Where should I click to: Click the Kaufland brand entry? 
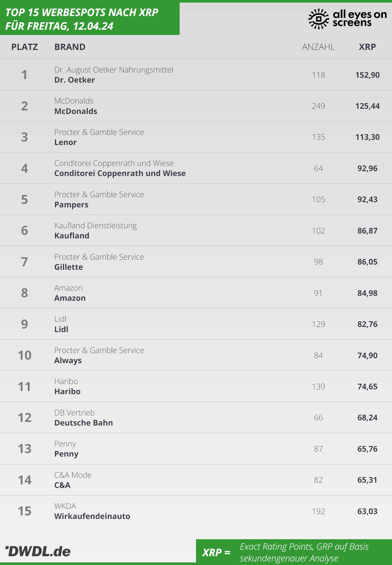tap(72, 236)
